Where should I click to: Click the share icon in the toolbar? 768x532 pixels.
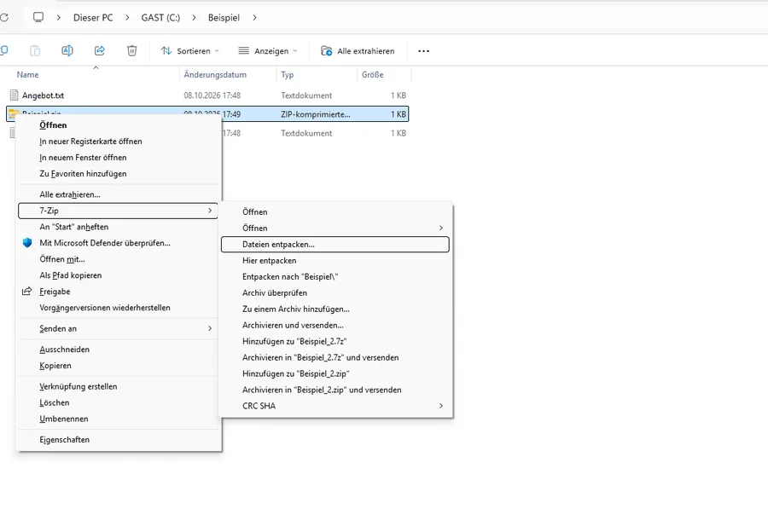[100, 51]
